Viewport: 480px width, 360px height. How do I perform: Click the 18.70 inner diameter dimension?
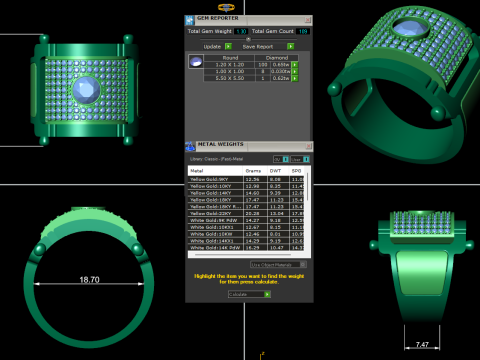pyautogui.click(x=89, y=280)
